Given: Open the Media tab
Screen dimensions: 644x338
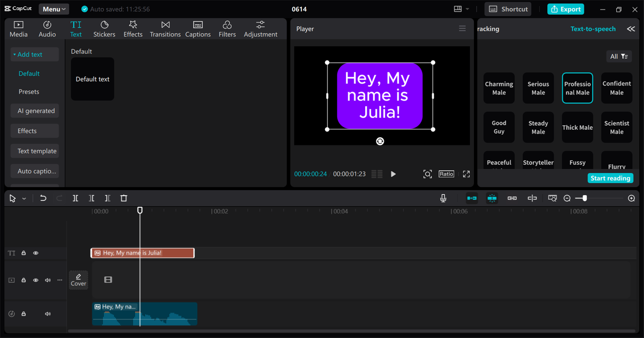Looking at the screenshot, I should (19, 29).
